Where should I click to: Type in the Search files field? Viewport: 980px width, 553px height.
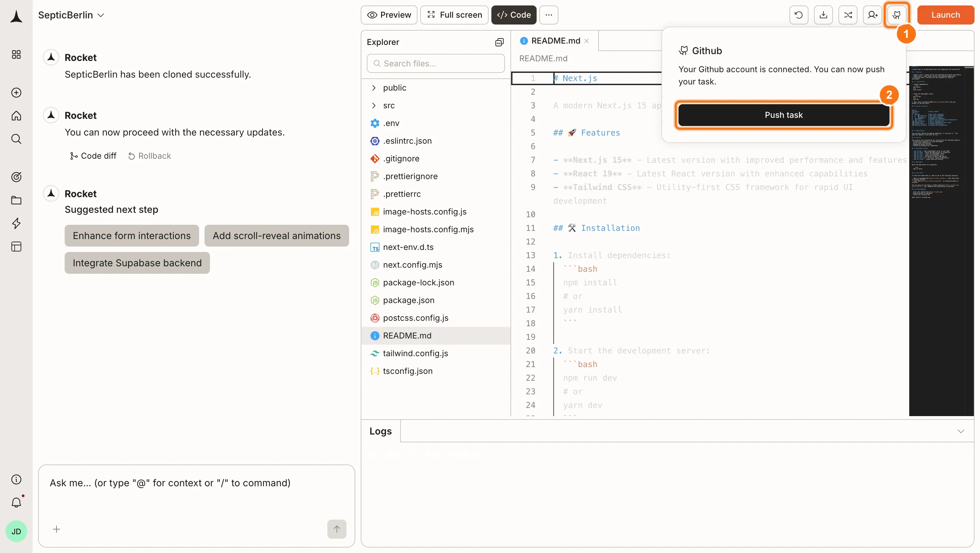[435, 63]
